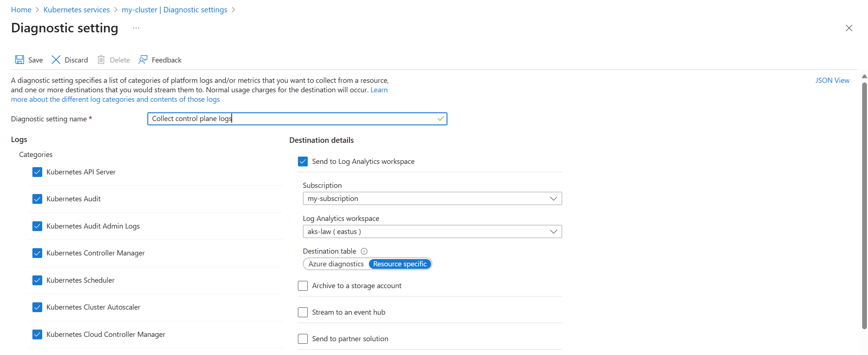
Task: Close the Diagnostic setting pane
Action: tap(849, 28)
